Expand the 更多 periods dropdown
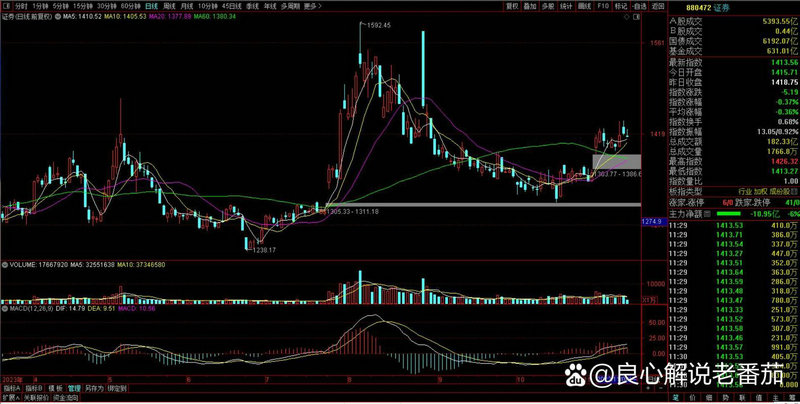 pos(312,6)
